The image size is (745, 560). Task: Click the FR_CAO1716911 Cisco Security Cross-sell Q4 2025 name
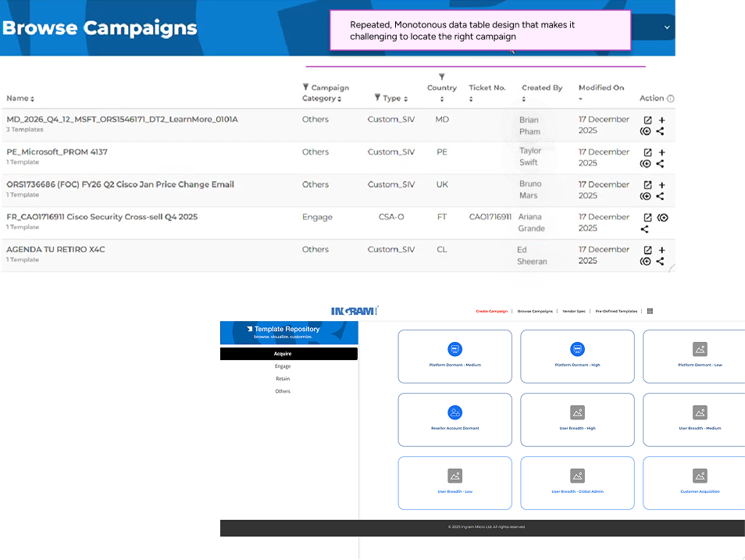point(102,217)
